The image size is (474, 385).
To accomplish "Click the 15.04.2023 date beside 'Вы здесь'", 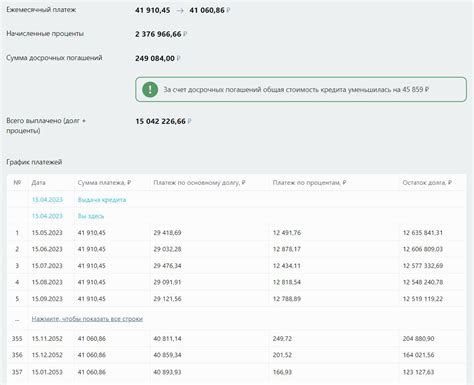I will (x=47, y=216).
